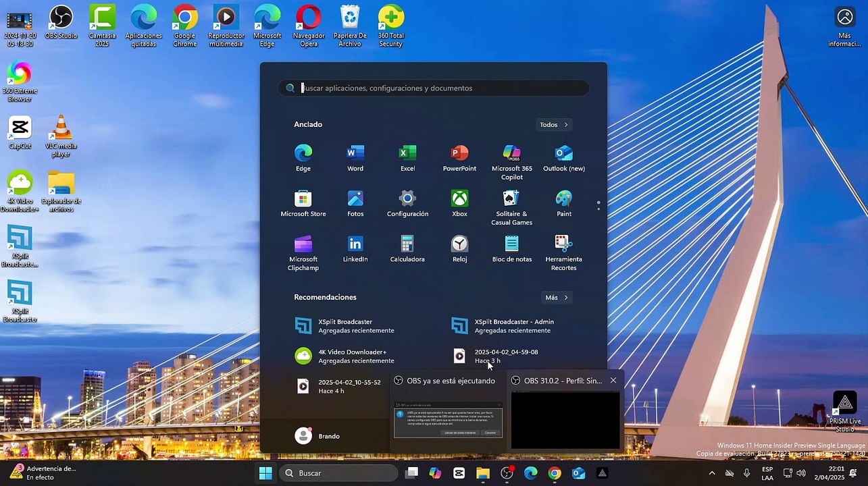868x486 pixels.
Task: Open Chrome from the taskbar
Action: coord(555,473)
